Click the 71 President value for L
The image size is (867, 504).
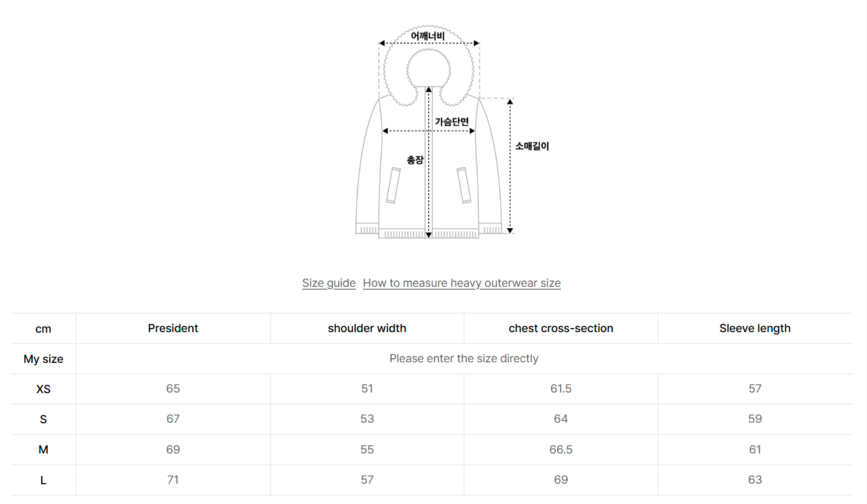point(173,480)
